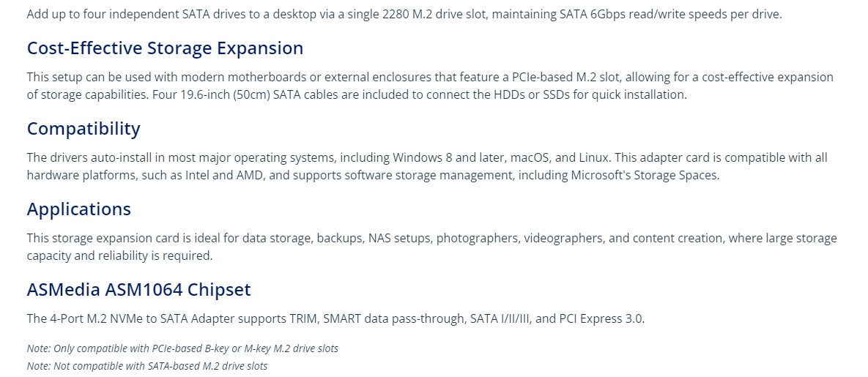The width and height of the screenshot is (868, 377).
Task: Click the line about included 19.6-inch SATA cables
Action: click(357, 94)
